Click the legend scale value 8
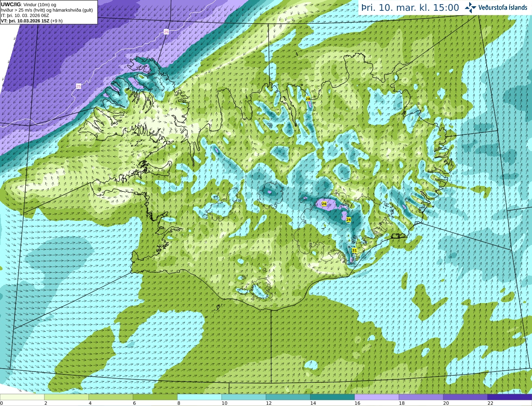 click(x=179, y=403)
